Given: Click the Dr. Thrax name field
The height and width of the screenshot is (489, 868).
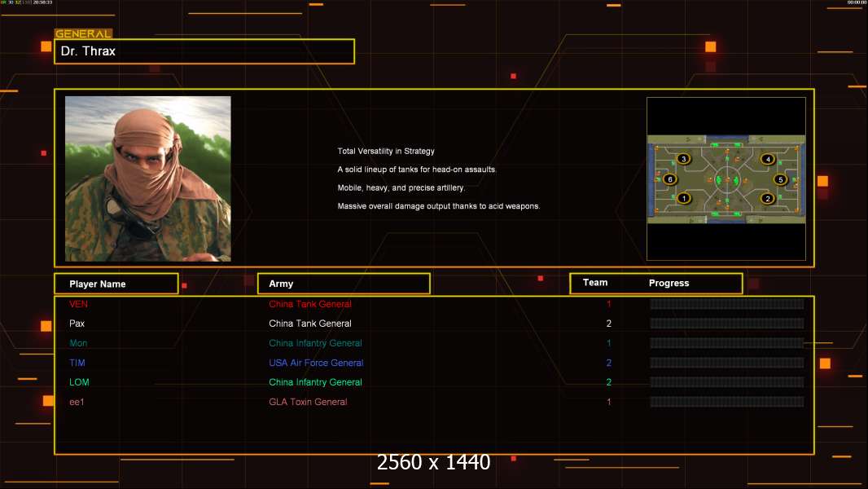Looking at the screenshot, I should coord(204,51).
